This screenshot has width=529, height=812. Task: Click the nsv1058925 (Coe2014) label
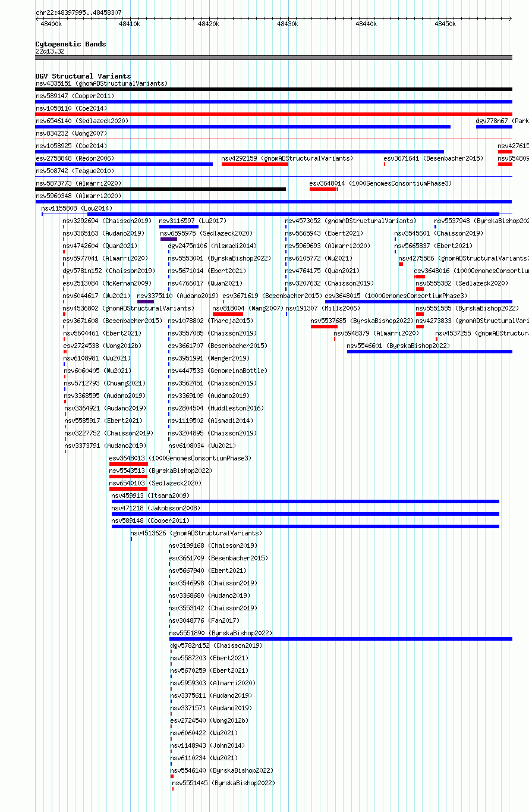[71, 146]
